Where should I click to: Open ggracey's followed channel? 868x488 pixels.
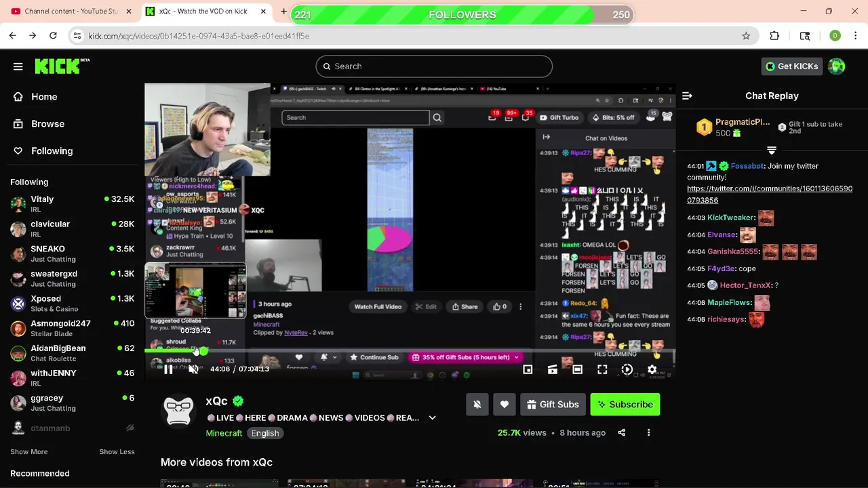coord(72,403)
